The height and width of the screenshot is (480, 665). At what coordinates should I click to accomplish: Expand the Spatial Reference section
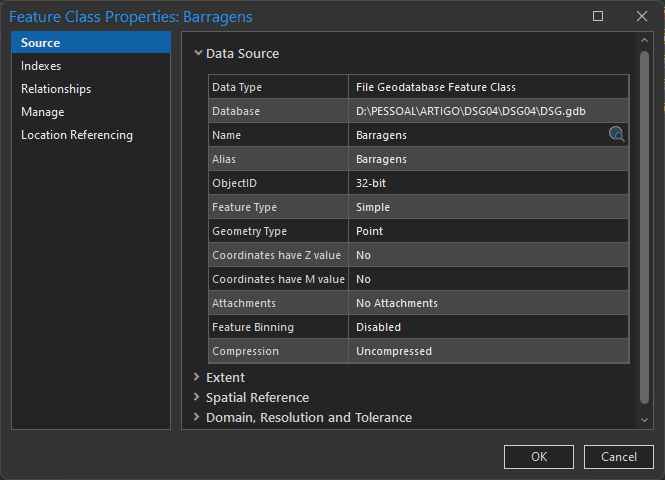click(197, 398)
